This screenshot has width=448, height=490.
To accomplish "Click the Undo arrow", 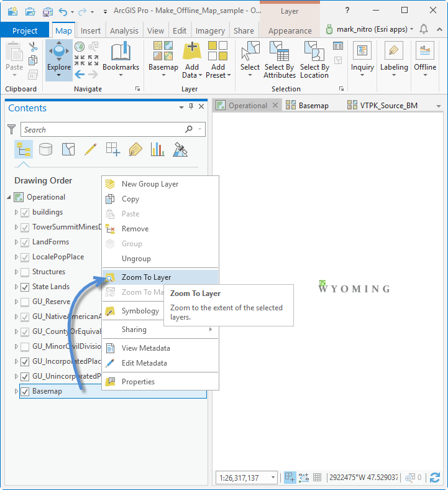I will [63, 12].
